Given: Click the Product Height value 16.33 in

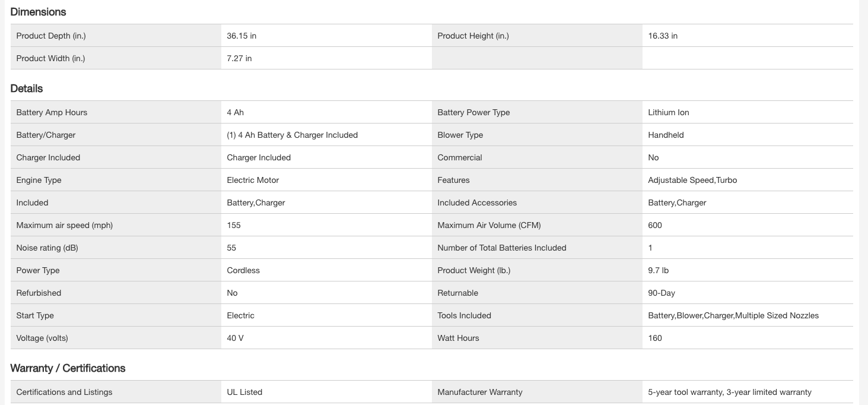Looking at the screenshot, I should pyautogui.click(x=663, y=36).
